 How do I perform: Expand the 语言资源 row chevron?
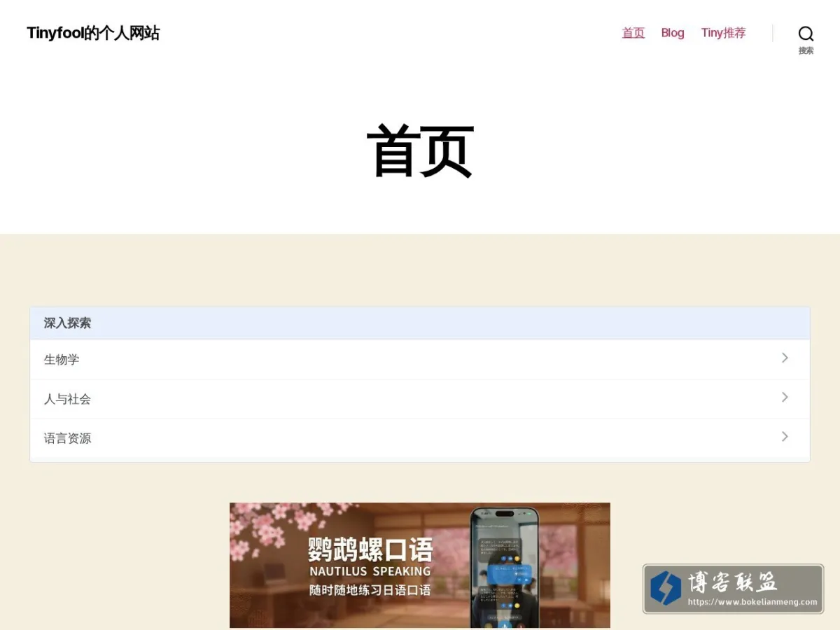tap(785, 436)
